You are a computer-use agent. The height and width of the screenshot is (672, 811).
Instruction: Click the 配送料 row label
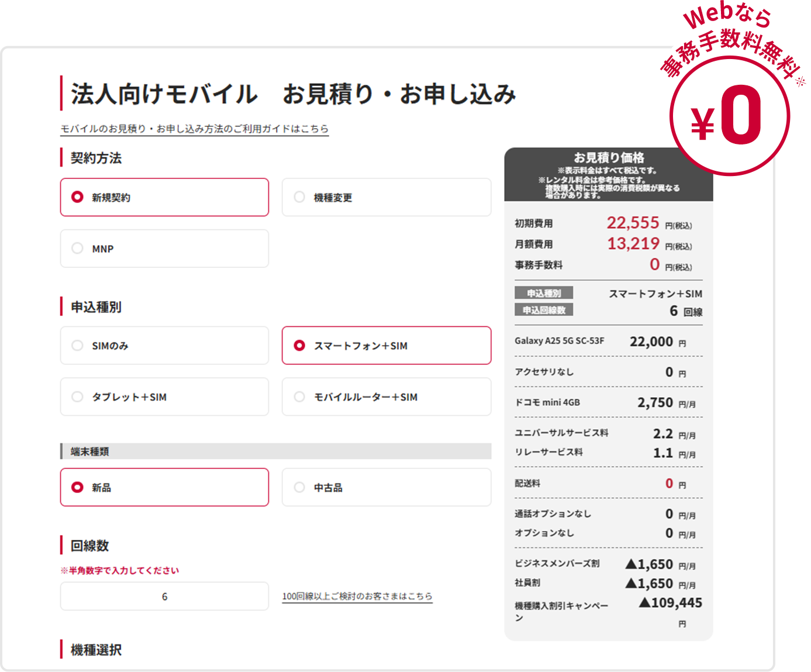pyautogui.click(x=527, y=484)
